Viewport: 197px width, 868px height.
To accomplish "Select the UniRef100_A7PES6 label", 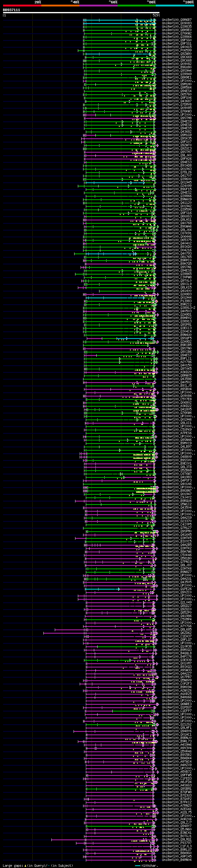I will [176, 433].
